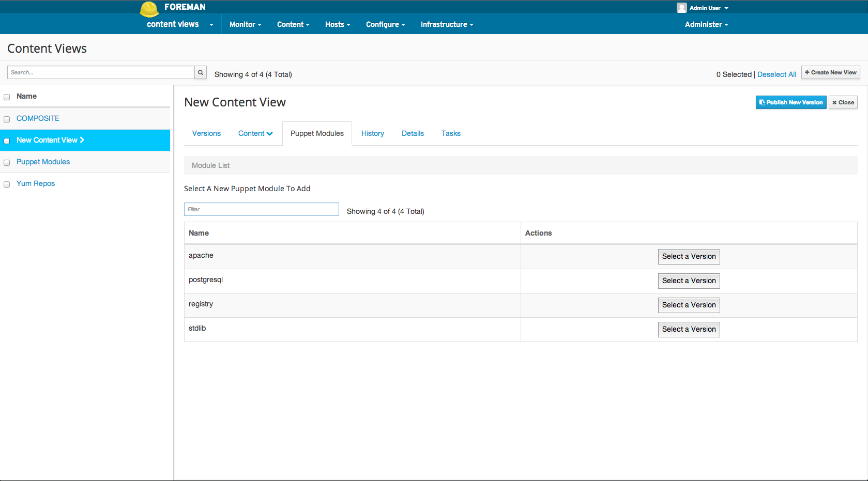Open the History tab

[x=372, y=133]
